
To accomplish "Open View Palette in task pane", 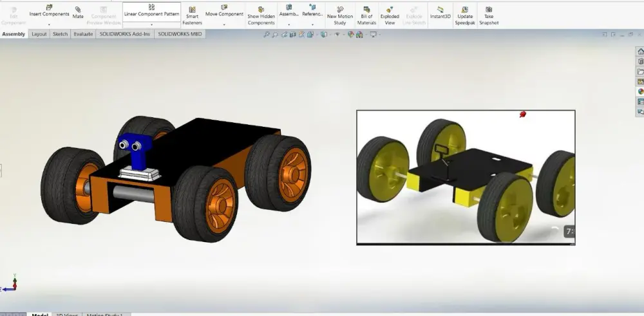I will (640, 82).
